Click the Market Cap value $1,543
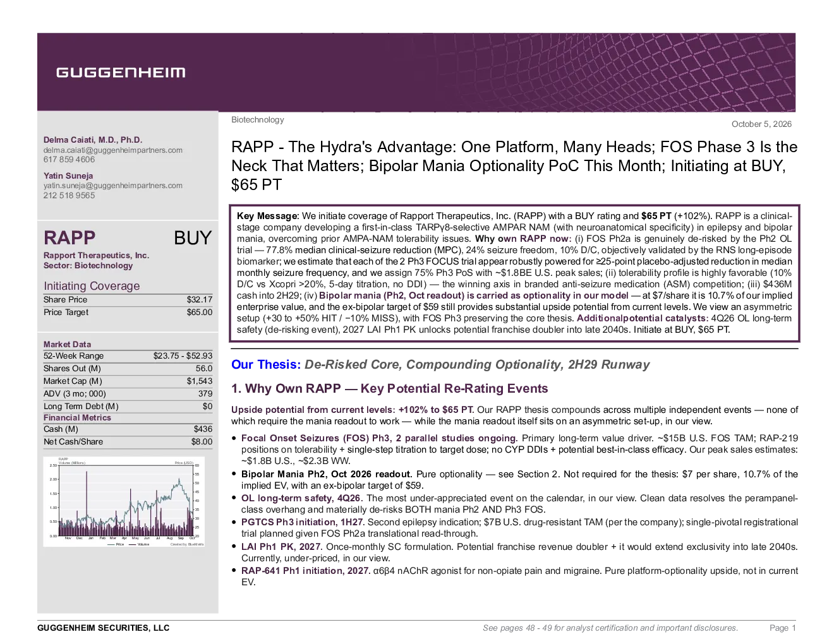The image size is (834, 644). coord(200,381)
